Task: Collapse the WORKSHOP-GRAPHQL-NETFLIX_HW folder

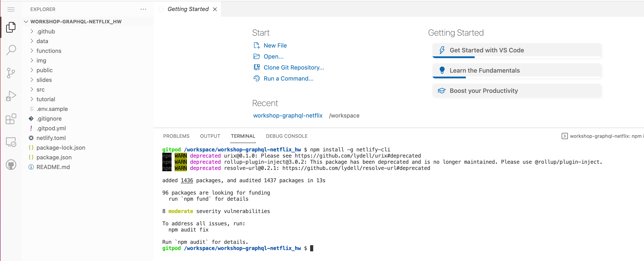Action: pyautogui.click(x=26, y=22)
